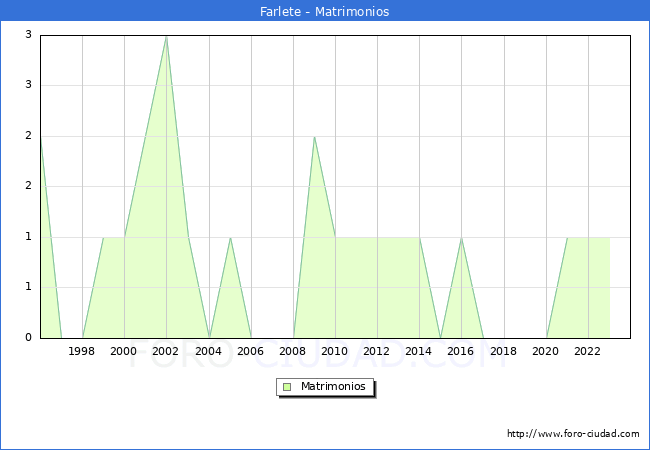Open the foro-ciudad.com URL link

(573, 434)
